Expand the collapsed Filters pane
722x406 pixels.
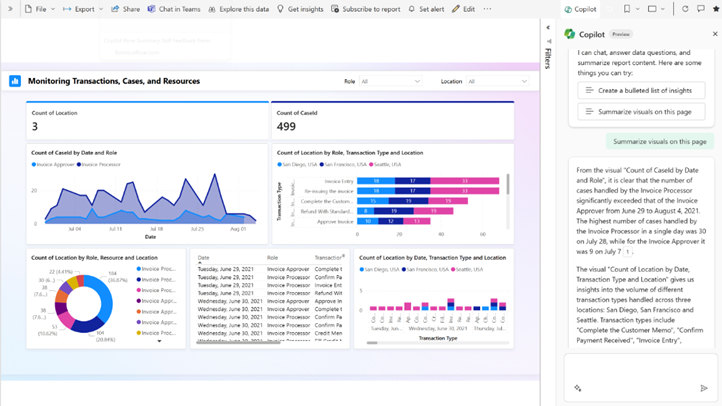pos(548,29)
